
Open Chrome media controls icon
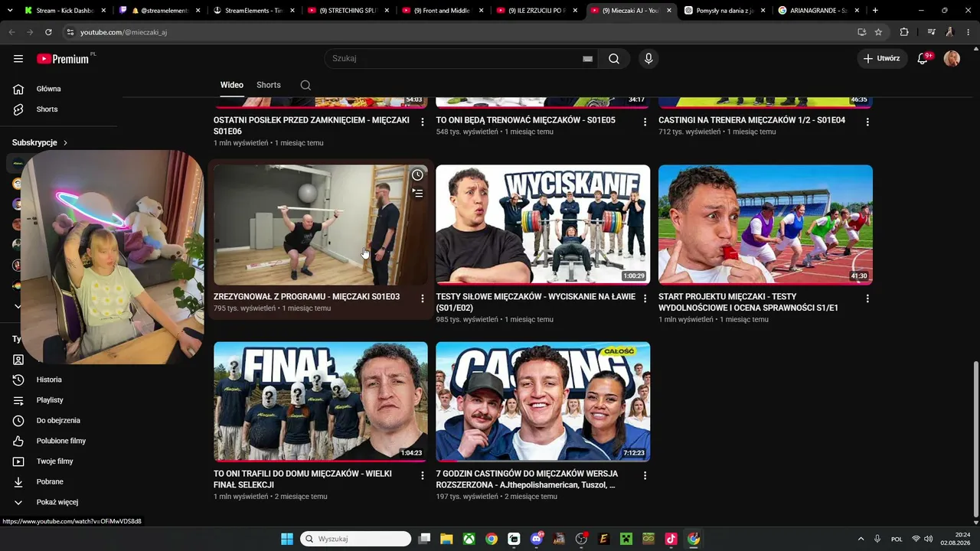click(931, 32)
